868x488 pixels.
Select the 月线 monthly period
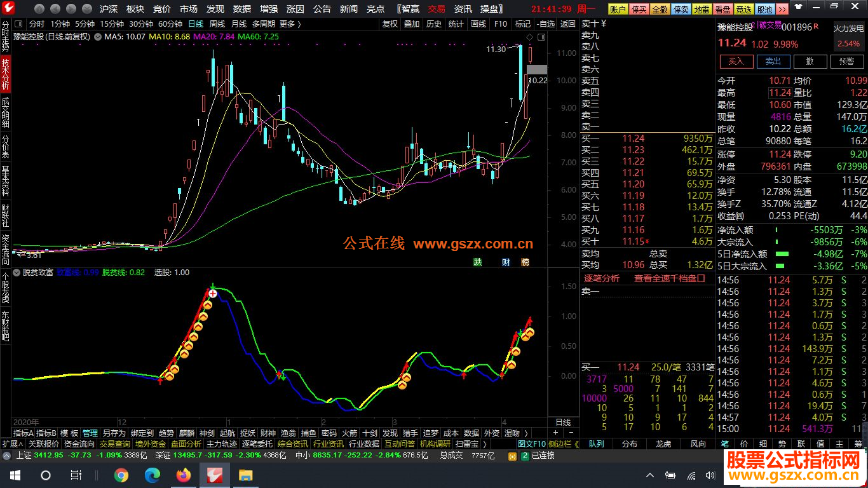[239, 24]
